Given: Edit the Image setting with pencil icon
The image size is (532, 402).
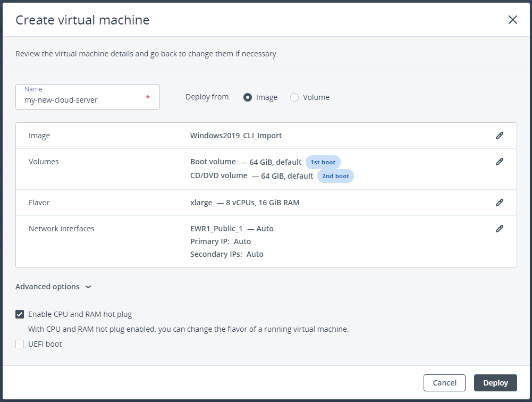Looking at the screenshot, I should pos(499,136).
